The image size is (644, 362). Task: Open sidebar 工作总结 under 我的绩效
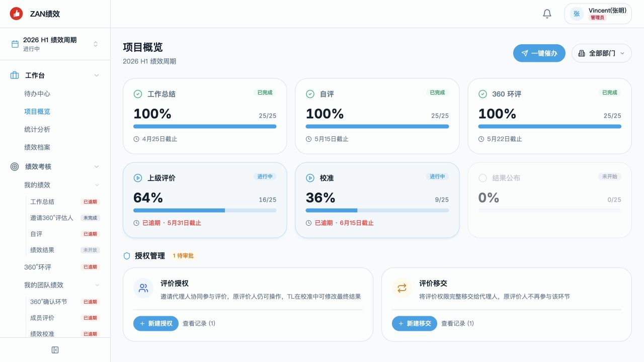(x=42, y=202)
